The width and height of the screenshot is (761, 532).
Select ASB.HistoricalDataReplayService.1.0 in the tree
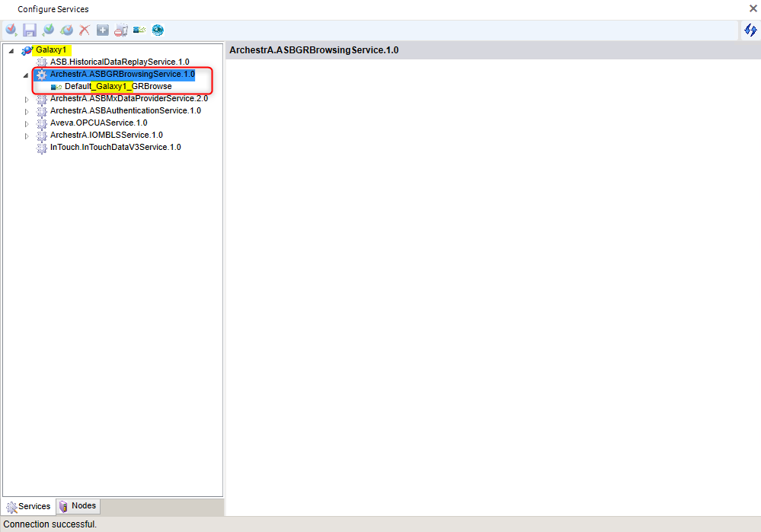click(120, 62)
